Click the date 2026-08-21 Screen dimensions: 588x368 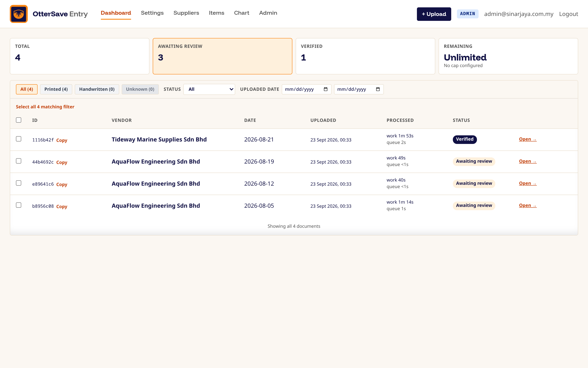pyautogui.click(x=259, y=139)
